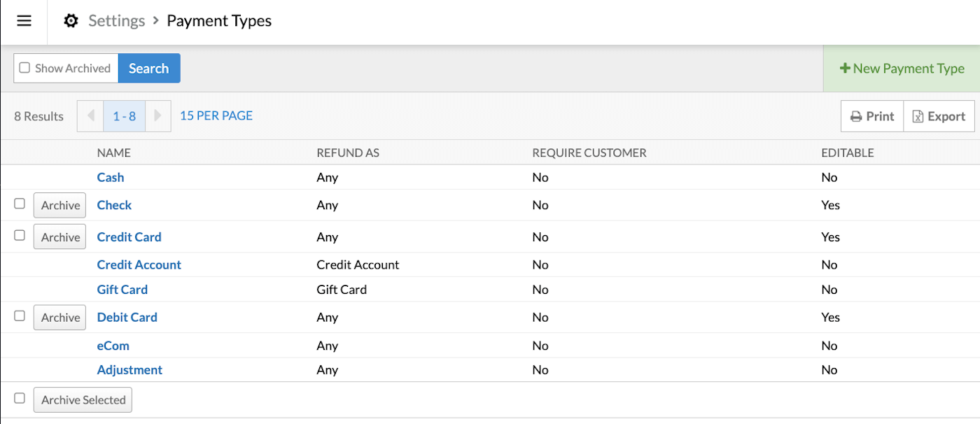Click the left pagination arrow
Screen dimensions: 980x424
point(90,115)
